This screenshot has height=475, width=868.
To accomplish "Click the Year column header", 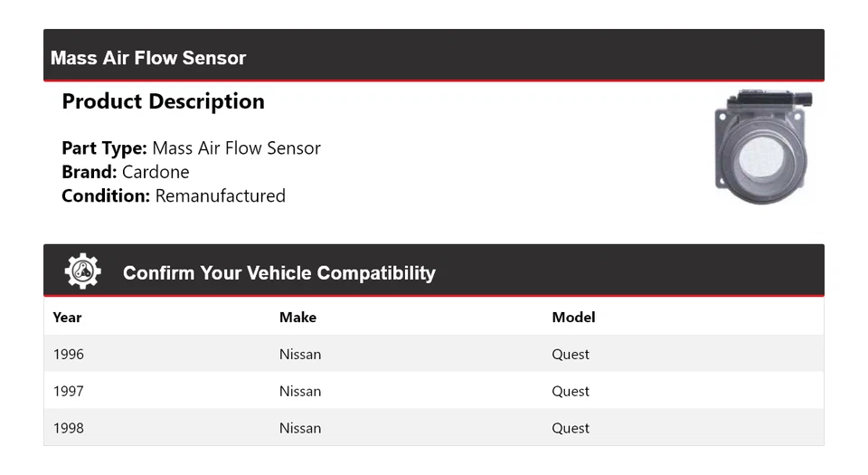I will (67, 317).
